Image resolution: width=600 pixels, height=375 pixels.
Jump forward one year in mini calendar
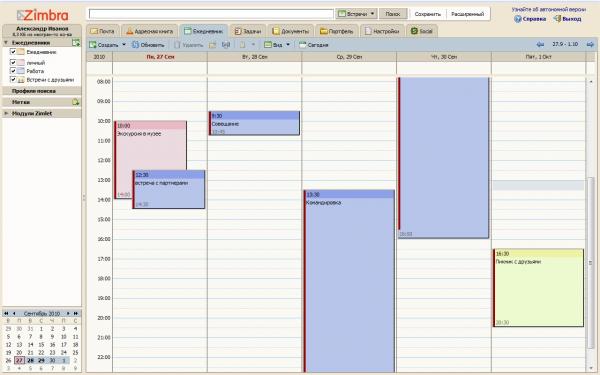pos(76,313)
